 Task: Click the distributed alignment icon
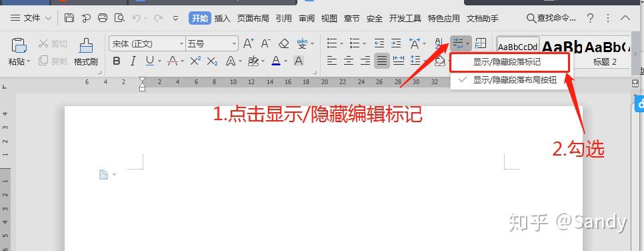[399, 61]
